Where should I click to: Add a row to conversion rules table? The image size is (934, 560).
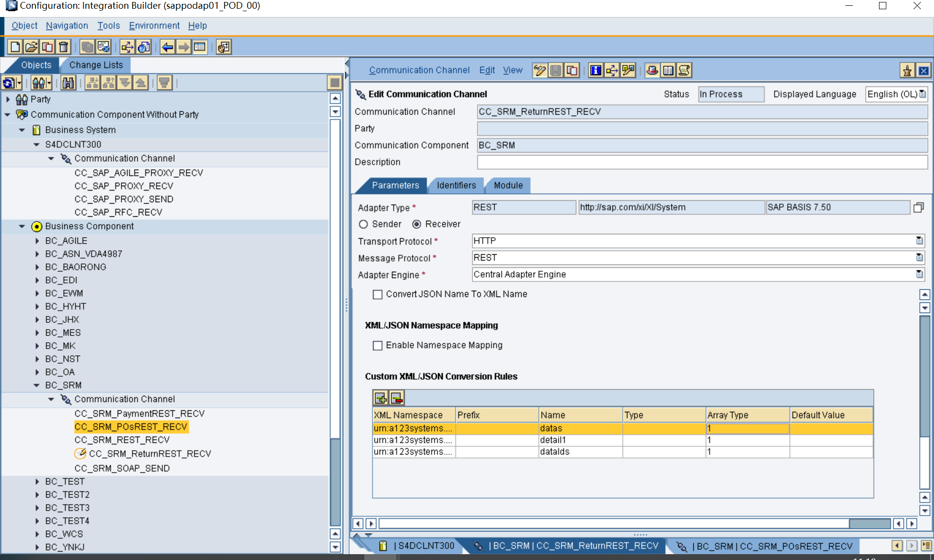380,398
